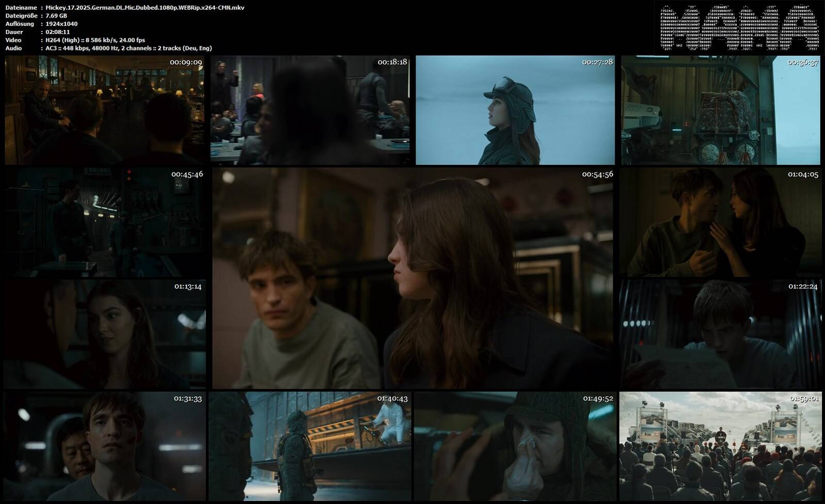Click the AC3 audio track info line
825x504 pixels.
point(128,48)
